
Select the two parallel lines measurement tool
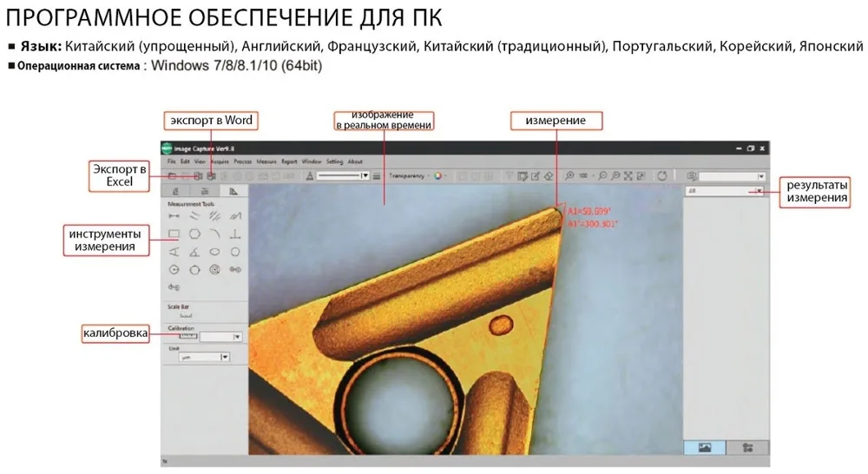click(x=194, y=216)
